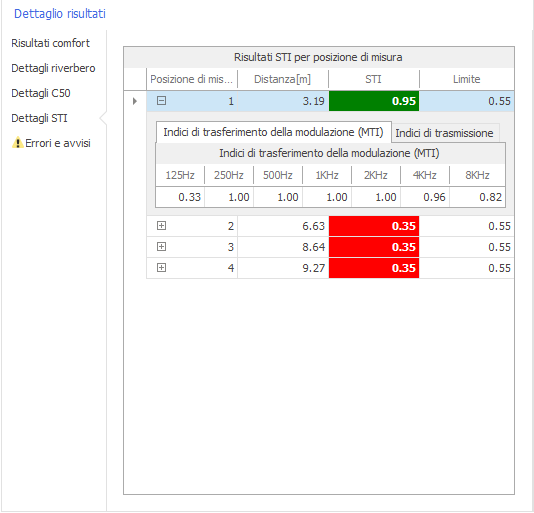Click the warning icon beside Errori e avvisi
The image size is (534, 513).
tap(17, 143)
